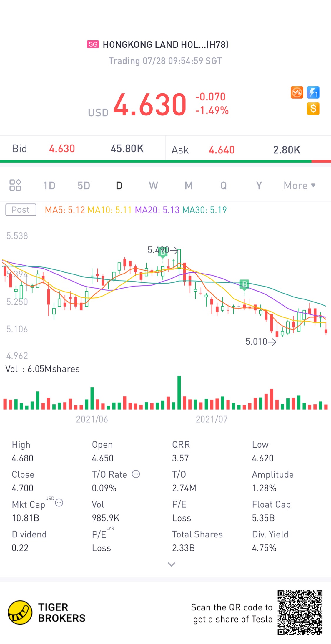Select the M monthly chart tab
Screen dimensions: 331x644
click(189, 186)
